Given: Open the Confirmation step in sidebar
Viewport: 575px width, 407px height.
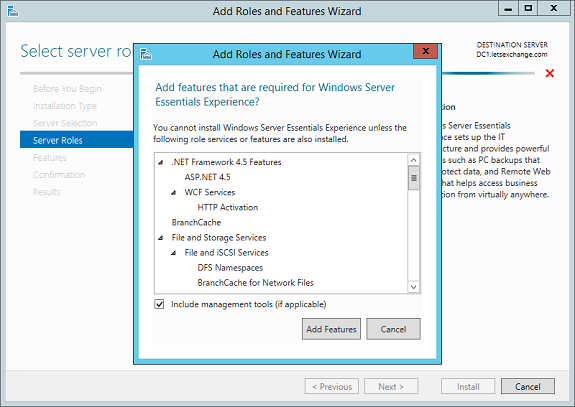Looking at the screenshot, I should [59, 175].
